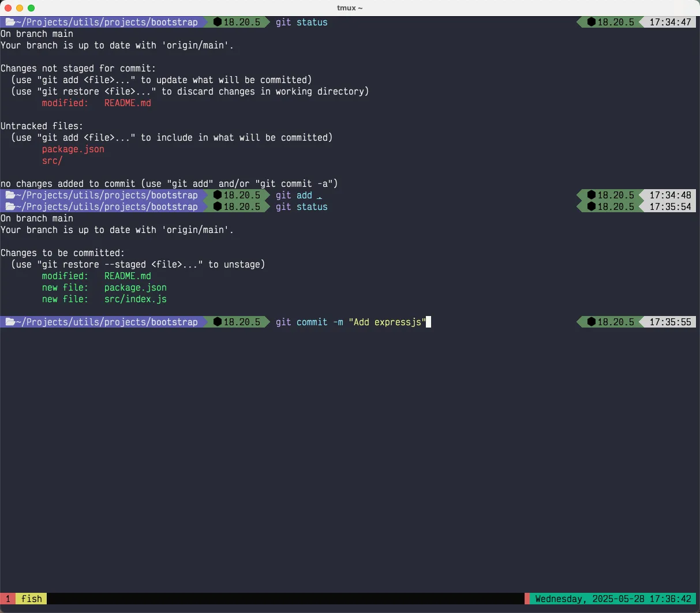Click the folder icon on the git commit prompt
Screen dimensions: 700x613
10,322
